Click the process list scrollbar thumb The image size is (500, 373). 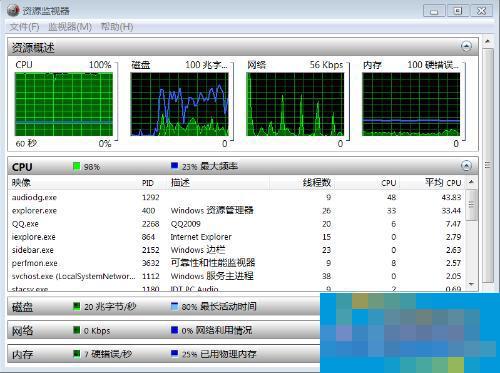click(471, 205)
